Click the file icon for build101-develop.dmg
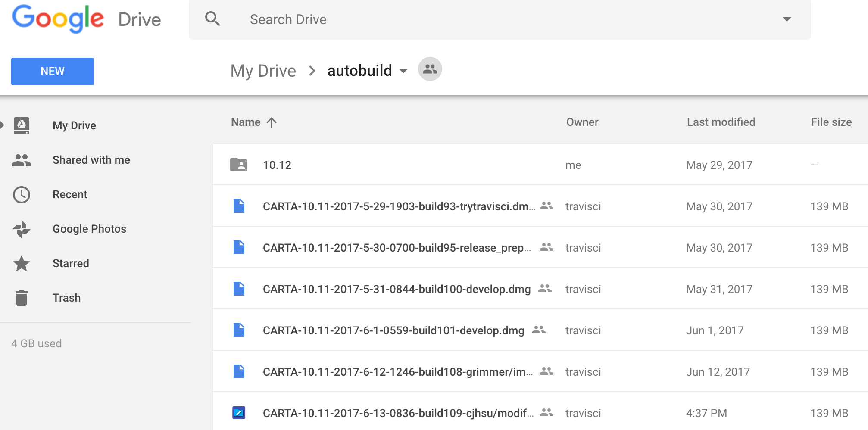Image resolution: width=868 pixels, height=430 pixels. coord(239,330)
